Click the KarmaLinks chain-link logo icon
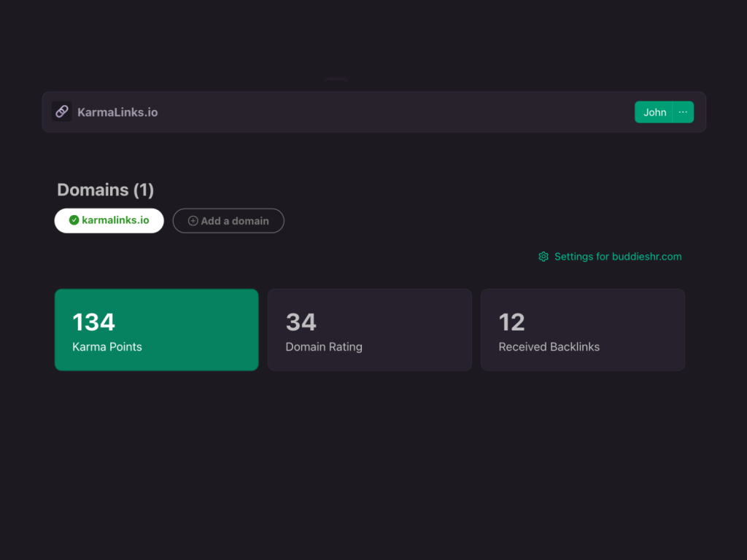This screenshot has height=560, width=747. pyautogui.click(x=62, y=112)
